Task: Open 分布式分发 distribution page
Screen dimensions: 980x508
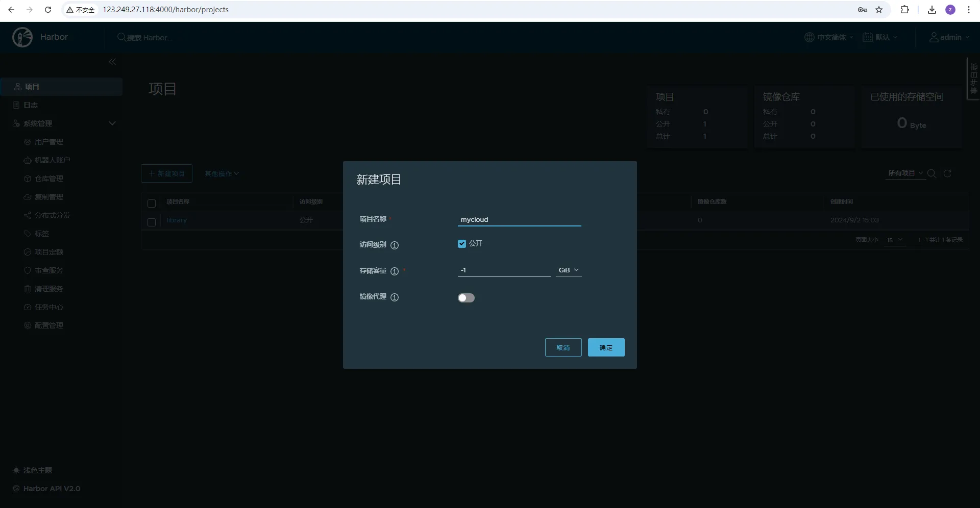Action: coord(52,215)
